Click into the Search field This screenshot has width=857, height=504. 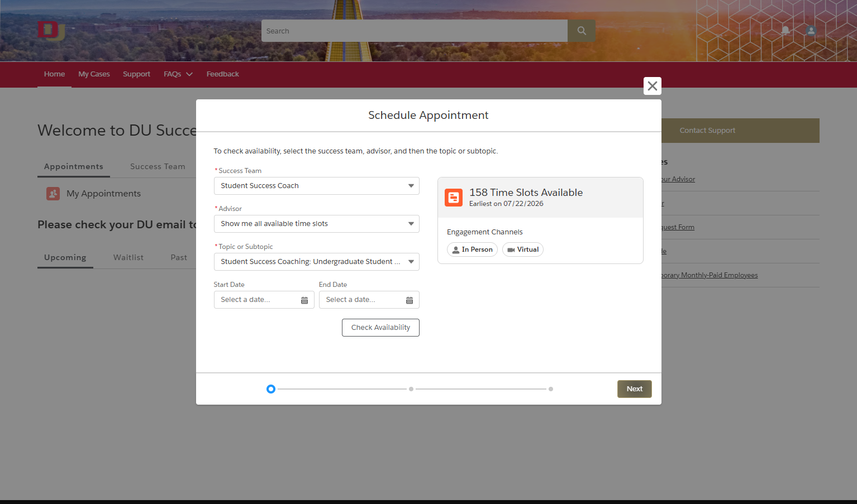click(415, 31)
